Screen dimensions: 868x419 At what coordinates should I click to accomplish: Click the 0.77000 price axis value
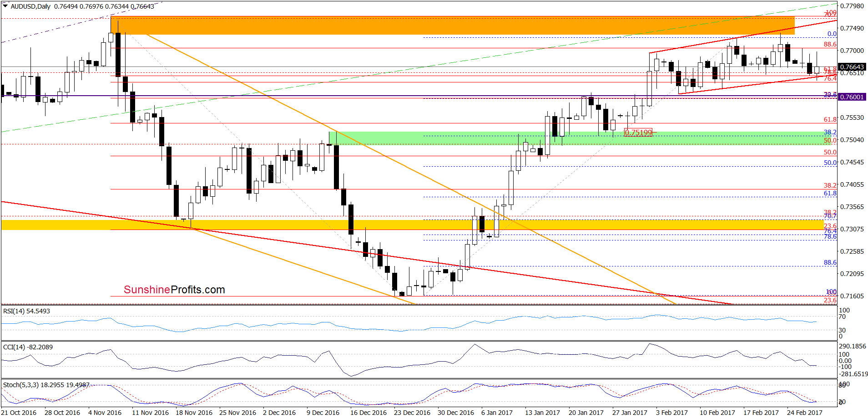(852, 51)
